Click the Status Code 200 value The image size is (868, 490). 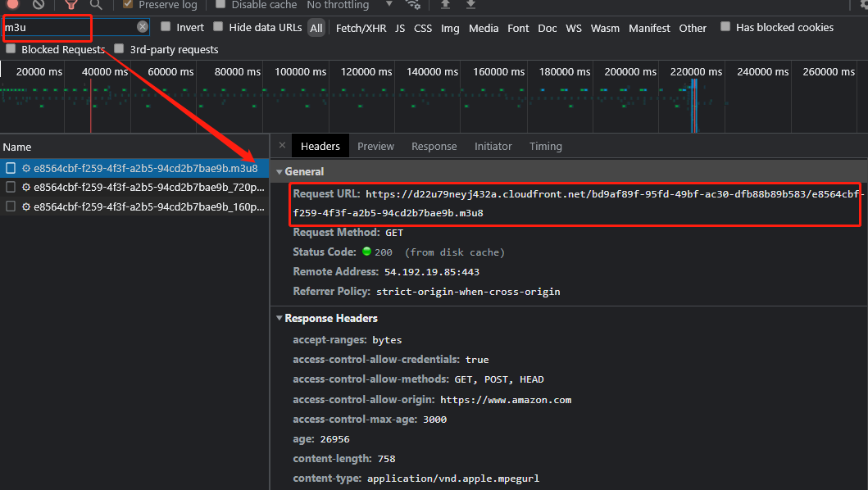[x=384, y=252]
